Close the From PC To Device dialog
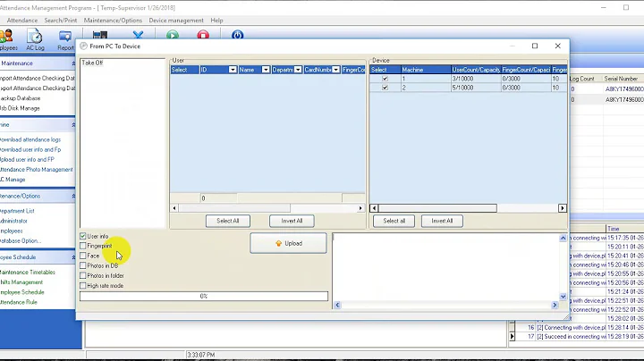Viewport: 644px width, 361px height. [558, 46]
